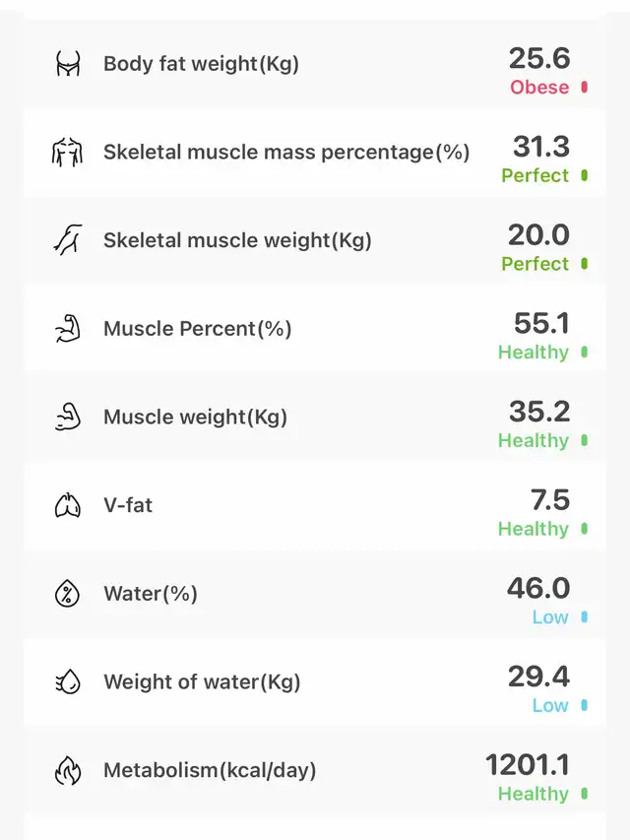Click the Body fat weight waist icon
This screenshot has height=840, width=630.
tap(67, 65)
